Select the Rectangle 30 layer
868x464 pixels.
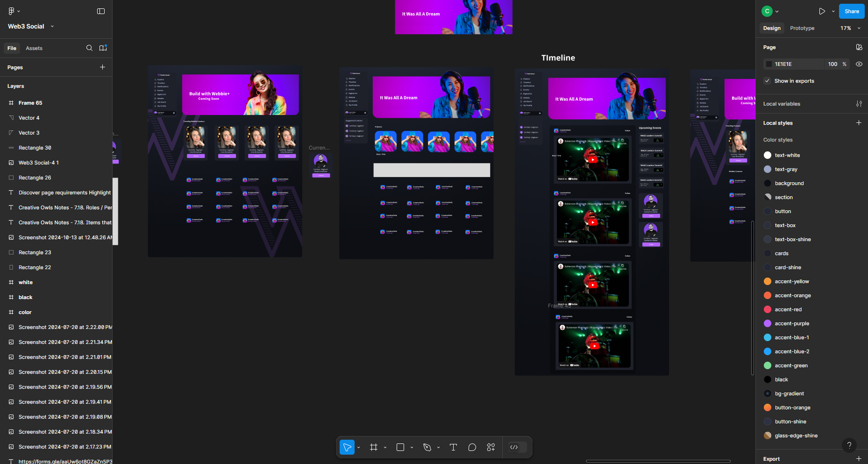[x=56, y=148]
